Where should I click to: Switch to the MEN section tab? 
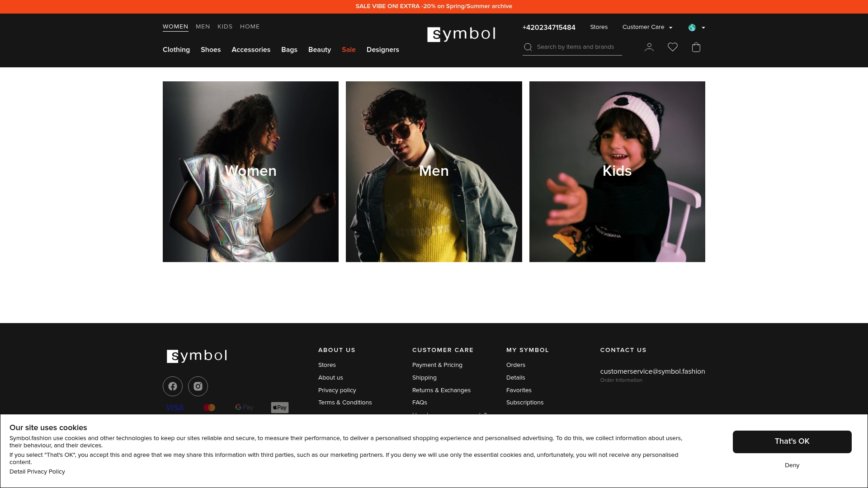point(203,27)
